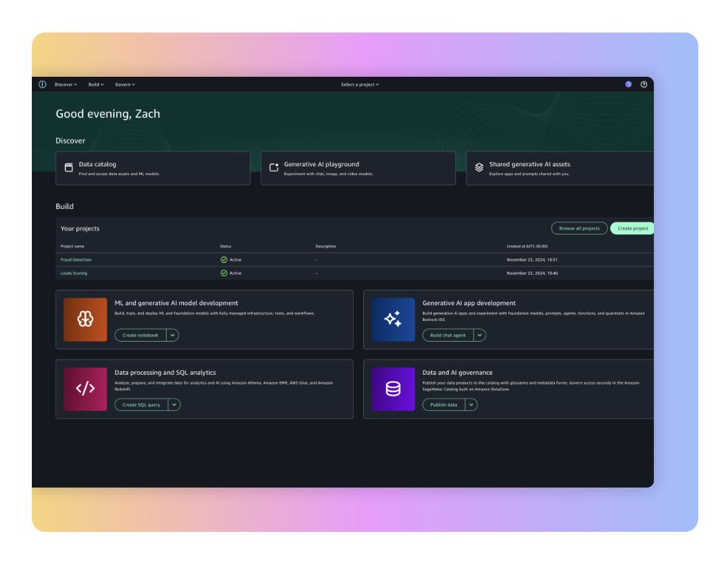This screenshot has height=563, width=728.
Task: Click the ML and generative AI model development heading
Action: click(x=176, y=303)
